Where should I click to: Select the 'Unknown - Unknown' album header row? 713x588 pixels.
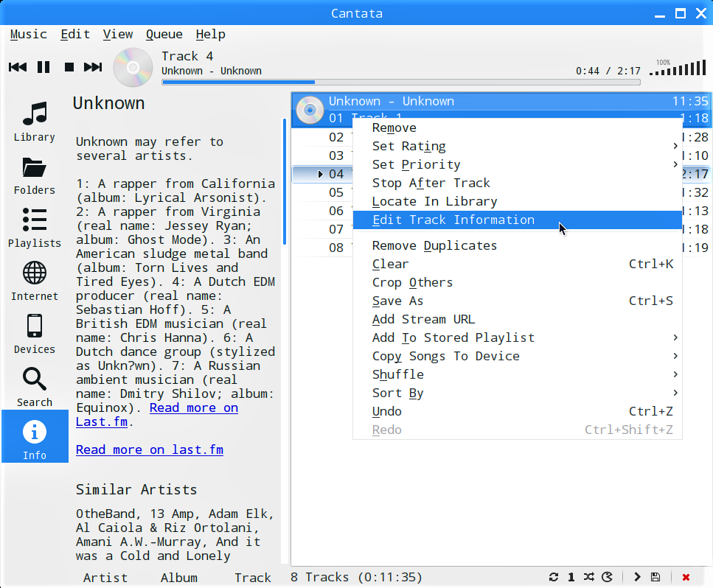point(501,101)
